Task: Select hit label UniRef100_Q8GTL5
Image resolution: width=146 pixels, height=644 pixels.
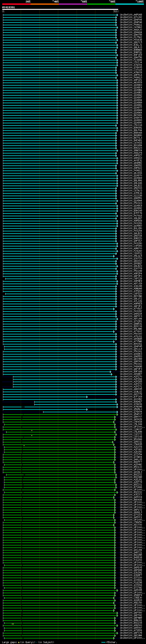Action: point(131,42)
